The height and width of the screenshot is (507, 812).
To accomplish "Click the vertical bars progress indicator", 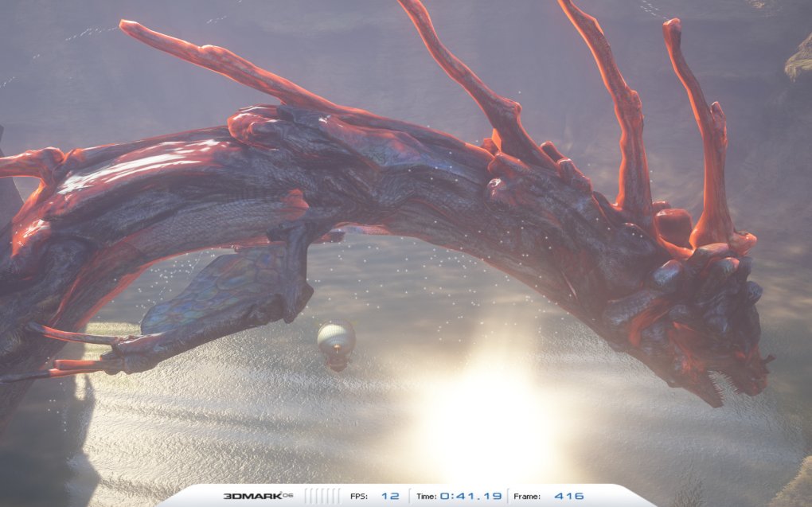I will [322, 496].
